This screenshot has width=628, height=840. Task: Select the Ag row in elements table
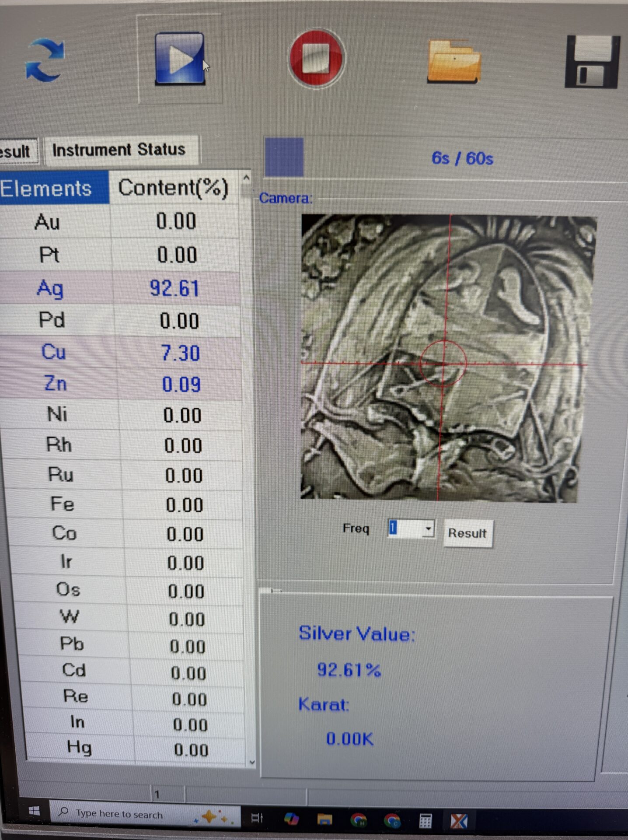(120, 288)
